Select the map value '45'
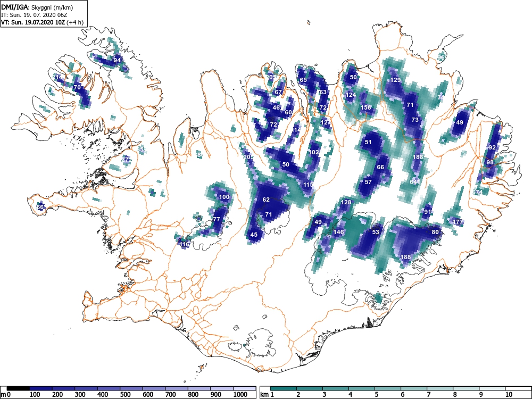532x399 pixels. pos(254,235)
